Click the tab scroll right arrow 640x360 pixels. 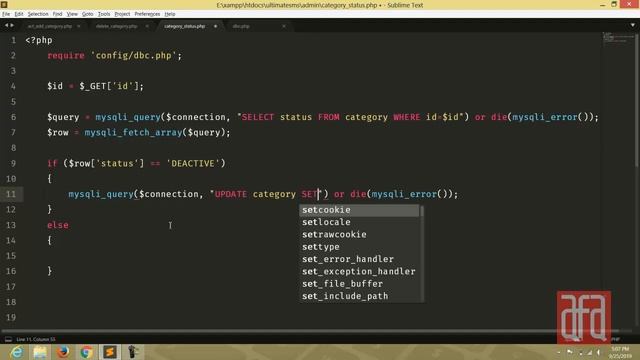[x=12, y=25]
